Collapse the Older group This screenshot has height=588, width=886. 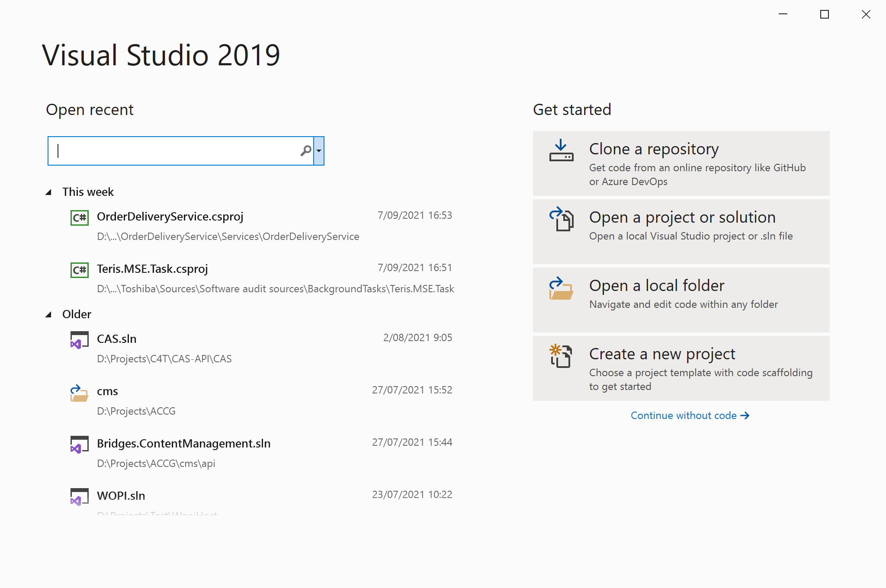(x=48, y=315)
